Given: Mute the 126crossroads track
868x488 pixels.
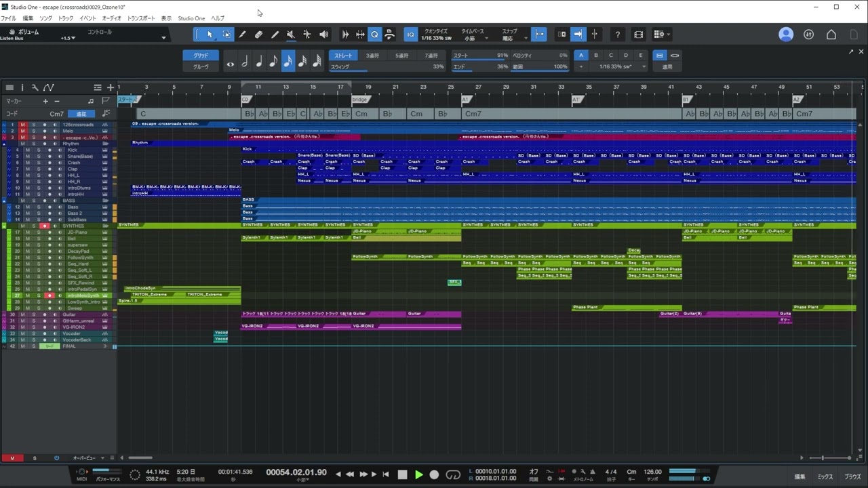Looking at the screenshot, I should click(x=22, y=125).
